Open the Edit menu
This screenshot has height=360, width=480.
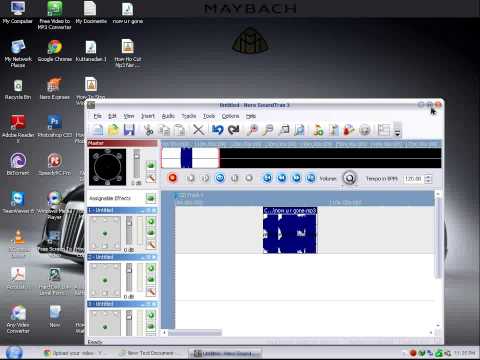[x=112, y=116]
